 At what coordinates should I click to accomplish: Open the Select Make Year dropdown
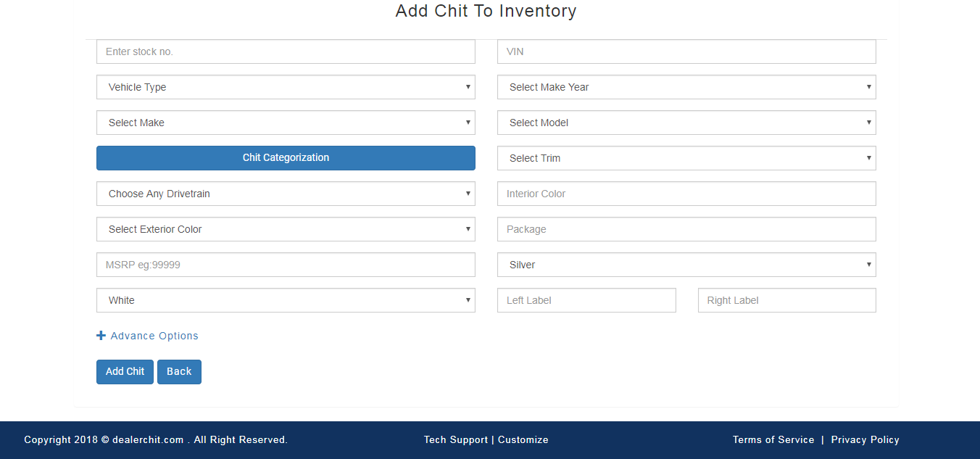coord(686,87)
